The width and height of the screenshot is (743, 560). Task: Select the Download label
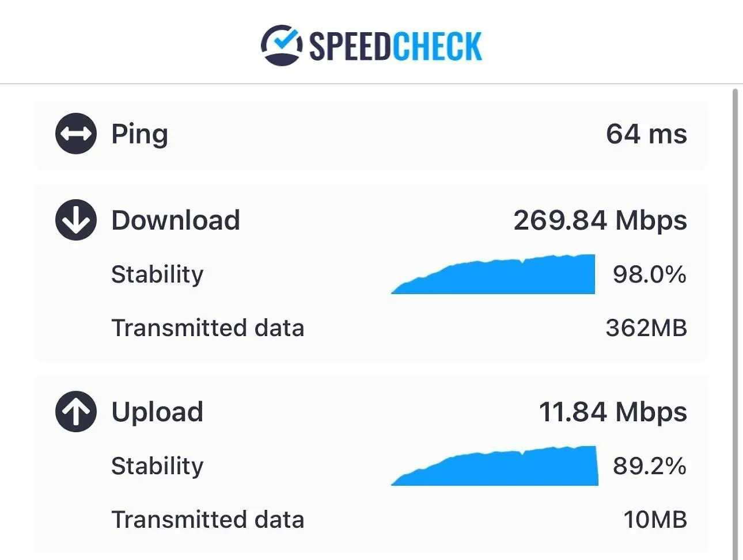176,220
